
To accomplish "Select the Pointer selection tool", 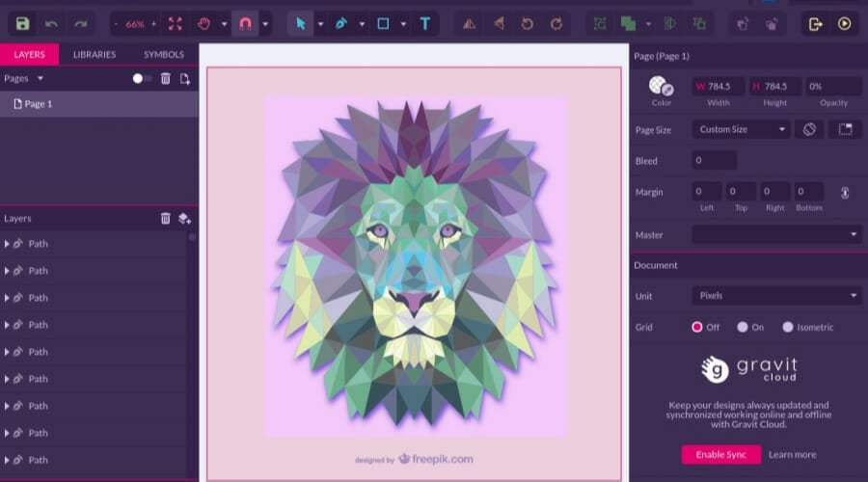I will pos(301,24).
